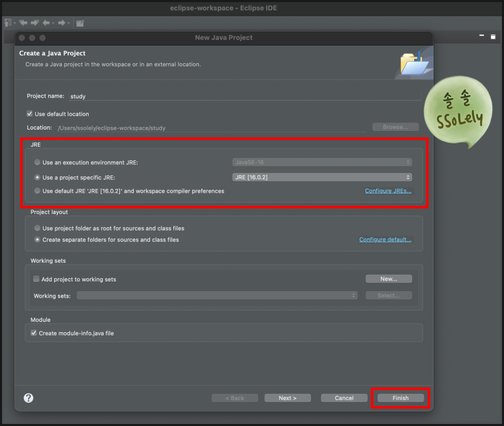
Task: Uncheck Use default location
Action: pyautogui.click(x=29, y=113)
